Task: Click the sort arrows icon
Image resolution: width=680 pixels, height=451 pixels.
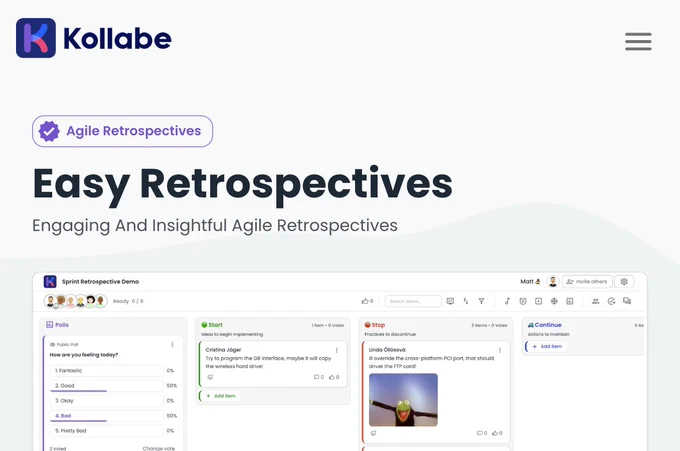Action: pyautogui.click(x=466, y=301)
